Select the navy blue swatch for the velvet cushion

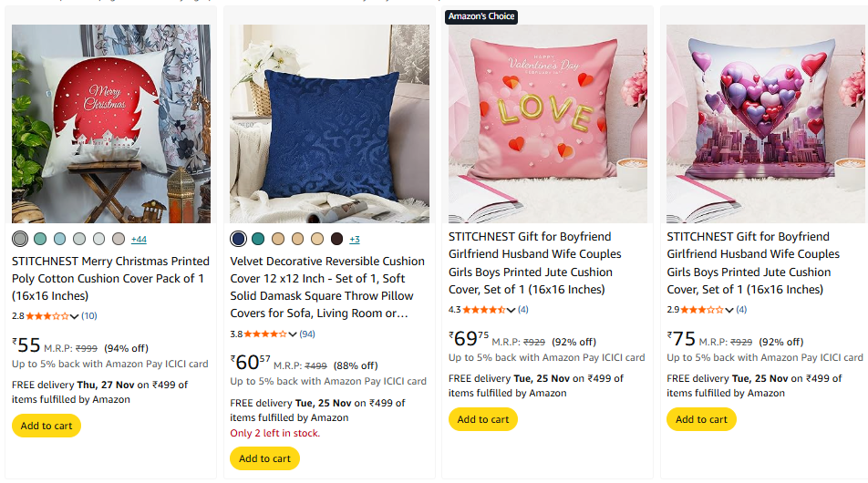click(x=238, y=239)
